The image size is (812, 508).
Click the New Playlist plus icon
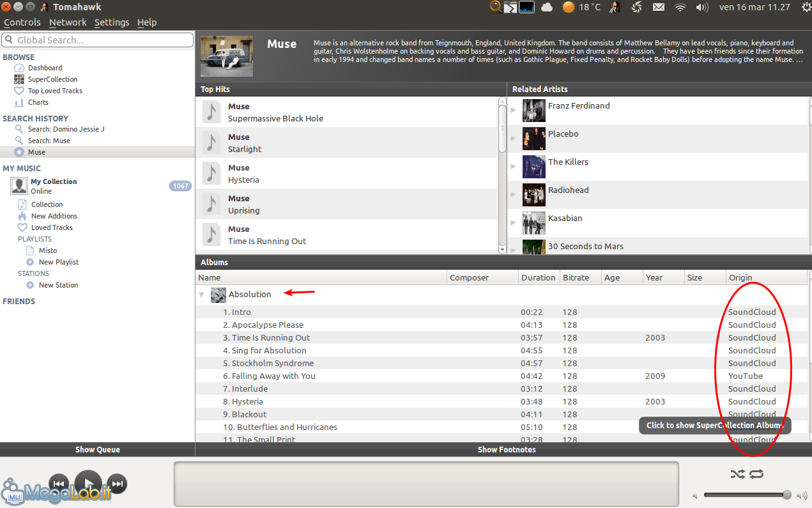(x=30, y=262)
